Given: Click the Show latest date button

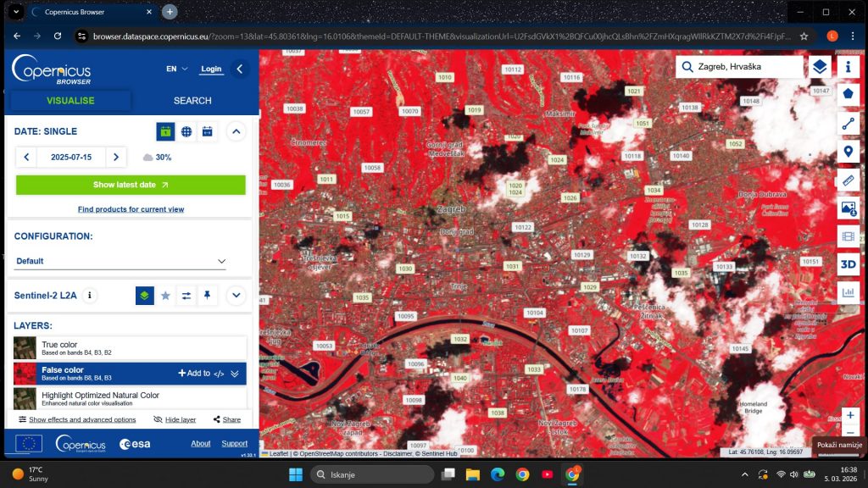Looking at the screenshot, I should tap(131, 185).
